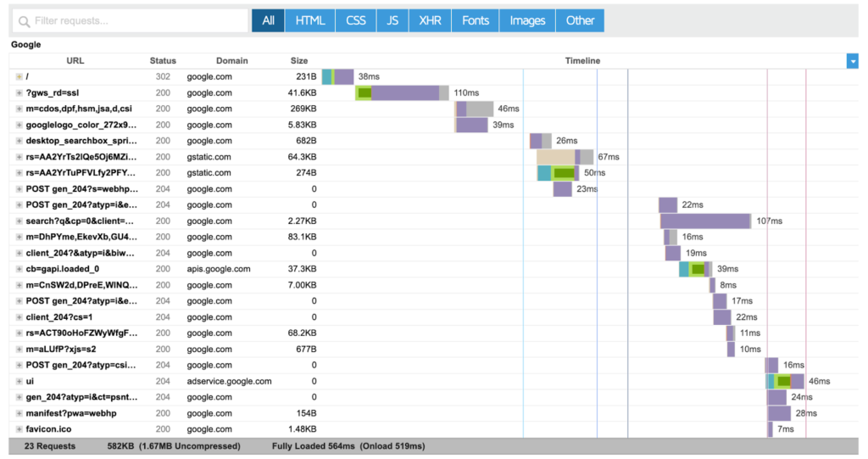Expand the client_204?cs=1 request row
Image resolution: width=868 pixels, height=459 pixels.
coord(19,317)
